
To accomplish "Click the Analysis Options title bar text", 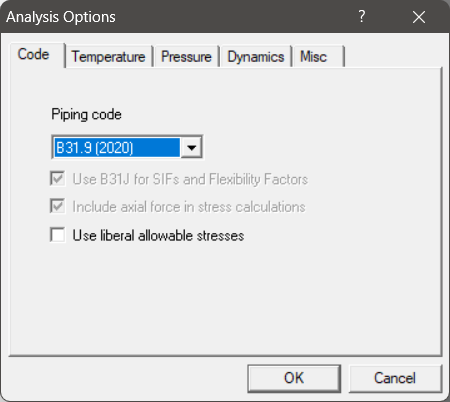I will 61,17.
